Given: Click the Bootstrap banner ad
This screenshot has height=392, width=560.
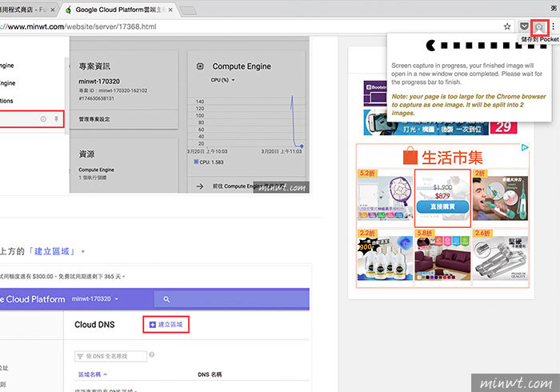Looking at the screenshot, I should pyautogui.click(x=375, y=94).
